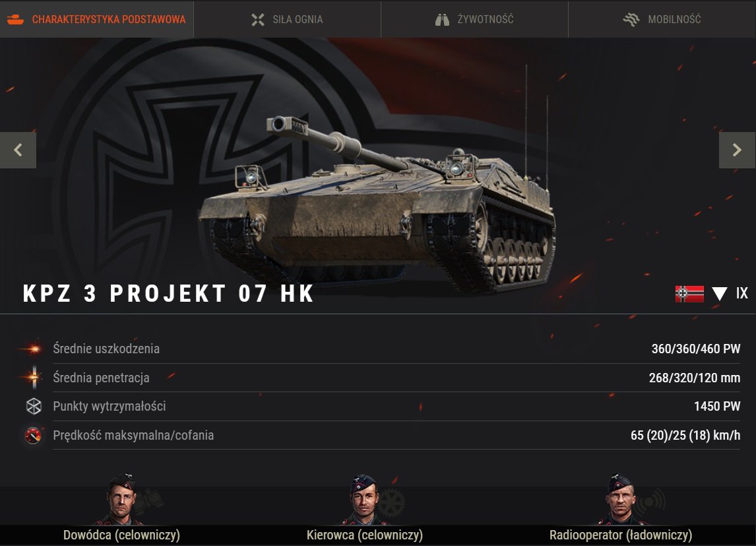
Task: Select the Kierowca crew member portrait
Action: (x=365, y=499)
